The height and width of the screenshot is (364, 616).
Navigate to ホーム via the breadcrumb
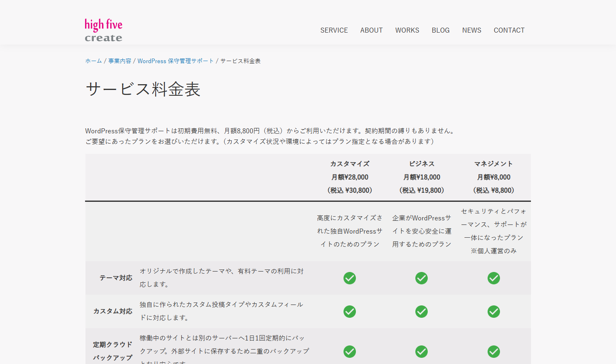(93, 61)
